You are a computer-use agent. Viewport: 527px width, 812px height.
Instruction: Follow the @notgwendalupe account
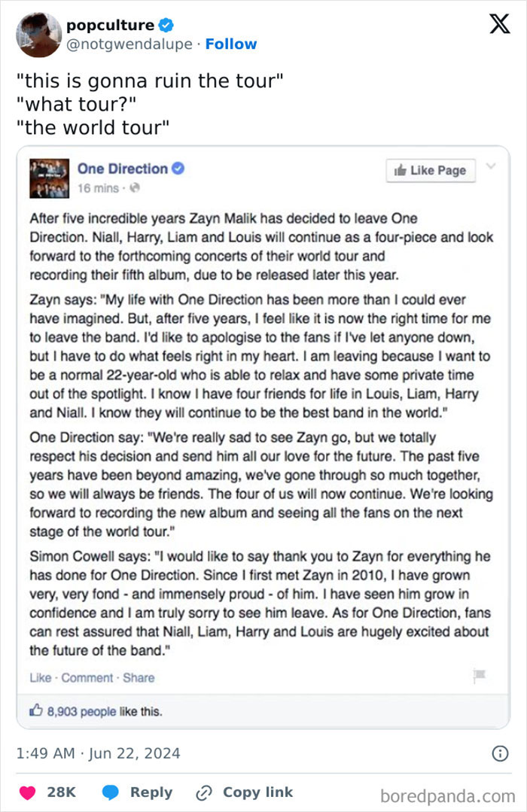coord(231,44)
